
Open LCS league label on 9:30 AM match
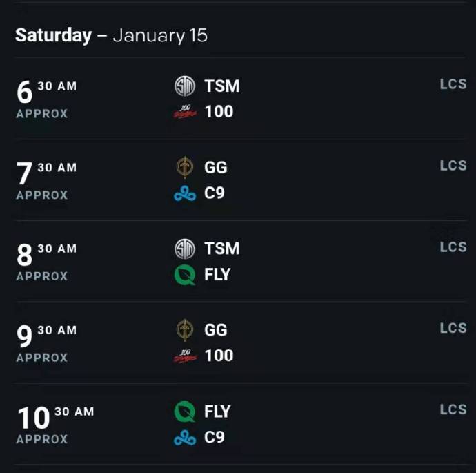pyautogui.click(x=453, y=328)
